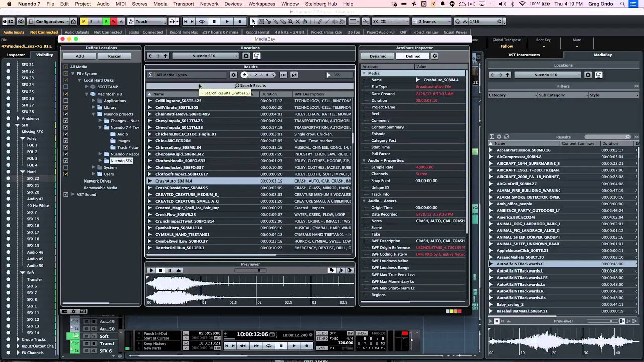
Task: Click Rewind on the bottom transport panel
Action: 243,346
